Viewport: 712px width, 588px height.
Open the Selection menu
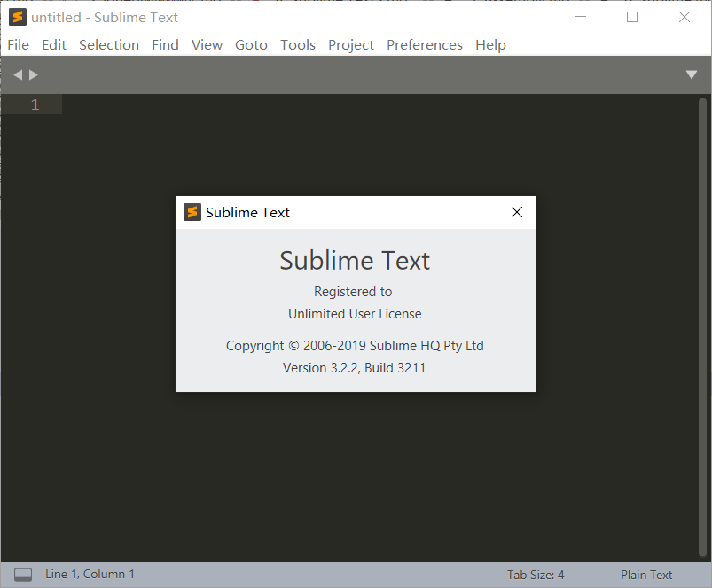coord(109,45)
